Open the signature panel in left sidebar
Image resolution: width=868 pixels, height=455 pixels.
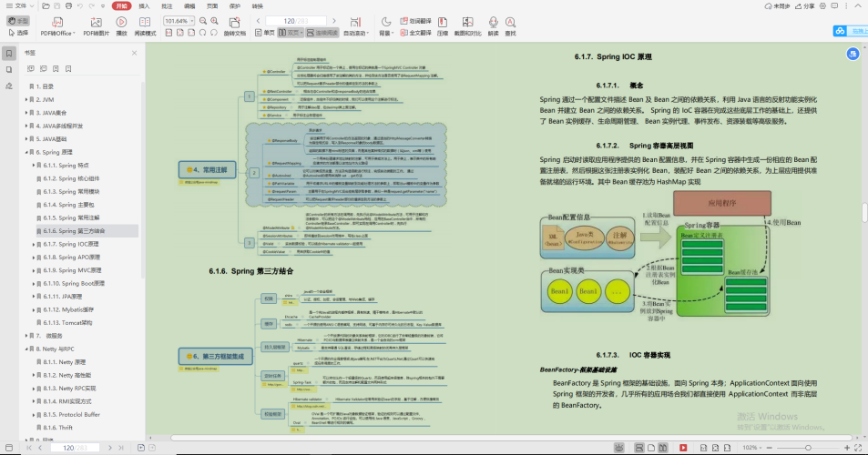click(x=9, y=86)
